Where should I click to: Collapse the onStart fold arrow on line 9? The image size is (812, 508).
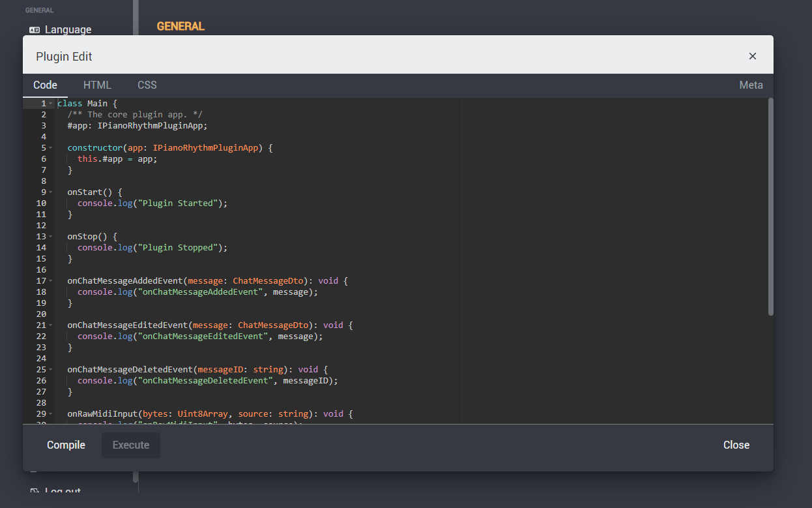tap(51, 192)
